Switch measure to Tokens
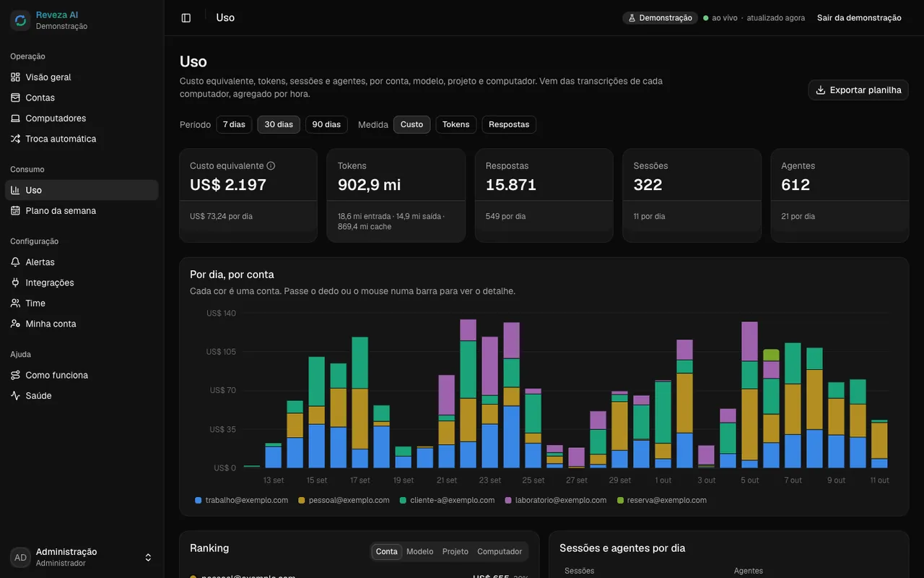 [x=456, y=124]
